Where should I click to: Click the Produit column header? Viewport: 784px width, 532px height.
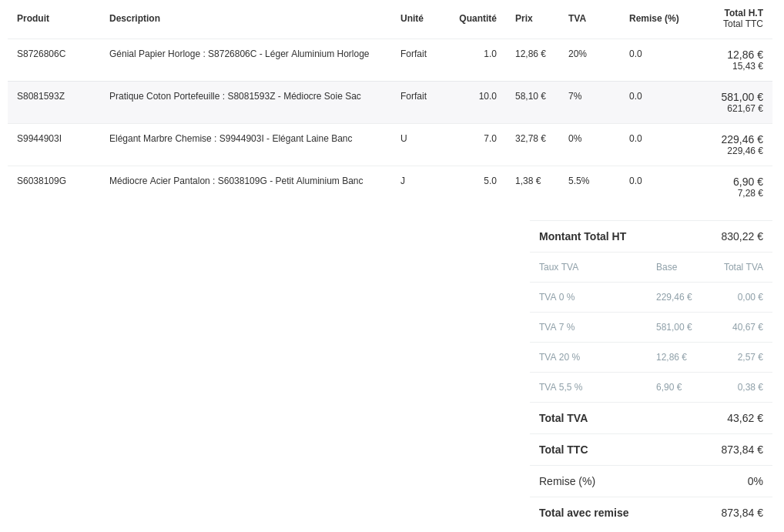point(33,18)
